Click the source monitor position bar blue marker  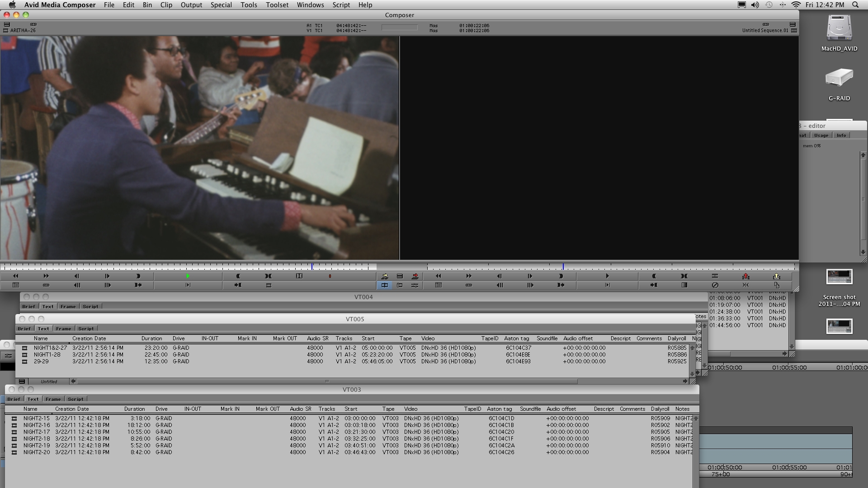click(312, 267)
